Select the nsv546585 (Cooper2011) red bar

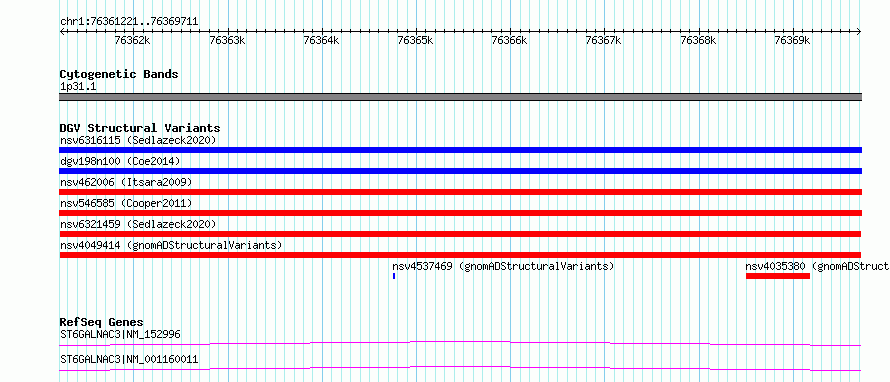coord(460,213)
